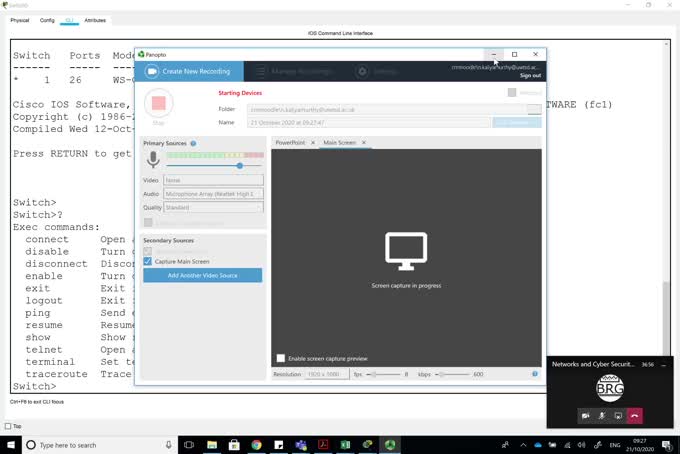
Task: Click Add Another Video Source button
Action: 202,275
